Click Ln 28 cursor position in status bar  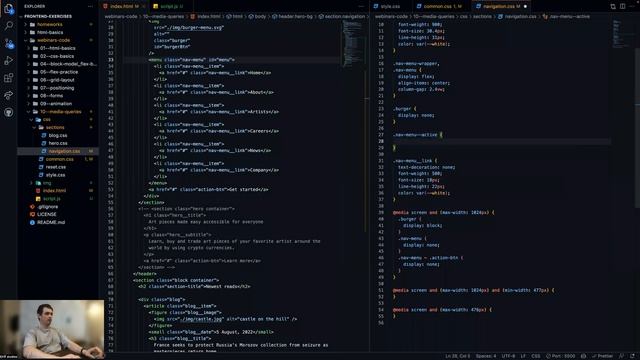(458, 356)
